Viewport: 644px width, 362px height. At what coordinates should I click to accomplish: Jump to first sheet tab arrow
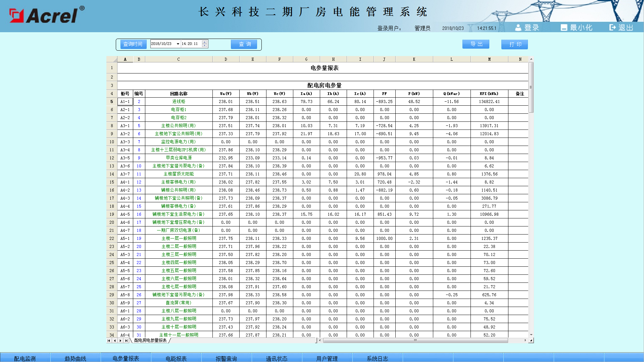click(109, 341)
